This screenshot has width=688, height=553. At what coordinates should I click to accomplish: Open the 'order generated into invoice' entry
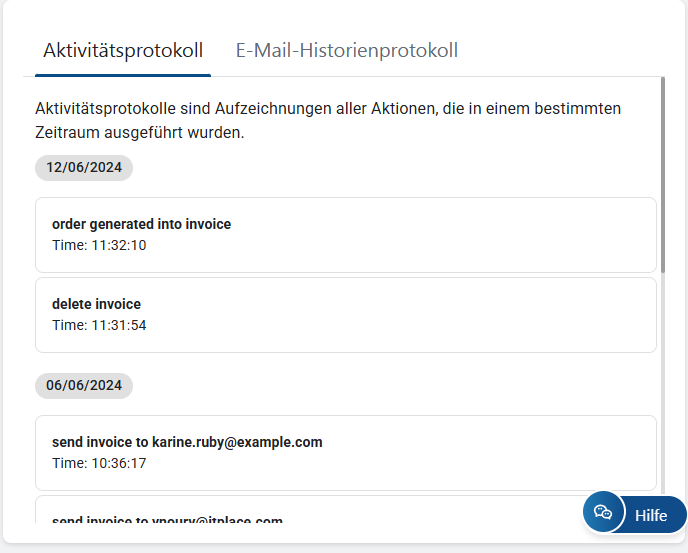(141, 224)
